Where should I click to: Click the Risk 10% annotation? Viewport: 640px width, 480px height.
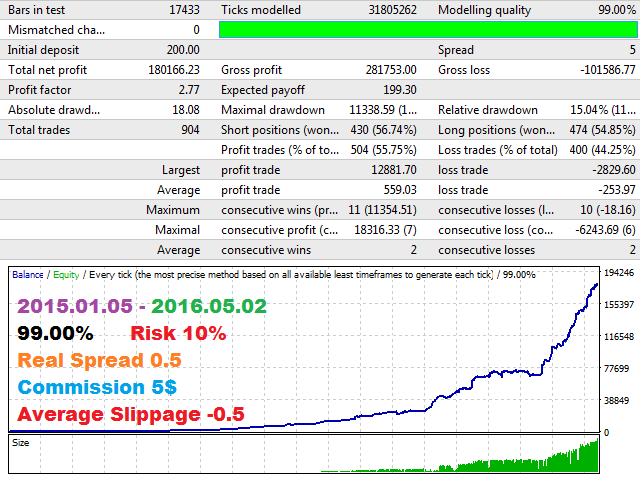pyautogui.click(x=178, y=333)
